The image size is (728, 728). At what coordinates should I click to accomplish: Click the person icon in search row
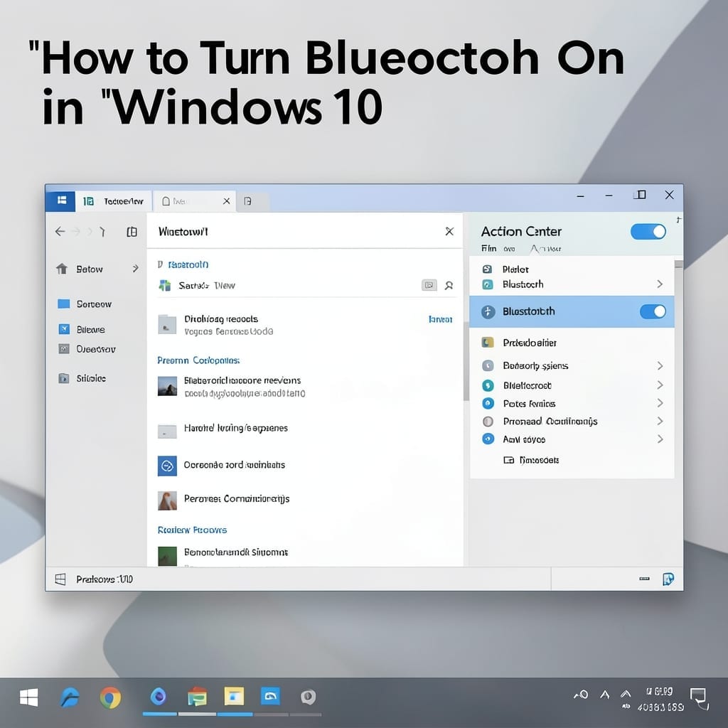pos(449,285)
